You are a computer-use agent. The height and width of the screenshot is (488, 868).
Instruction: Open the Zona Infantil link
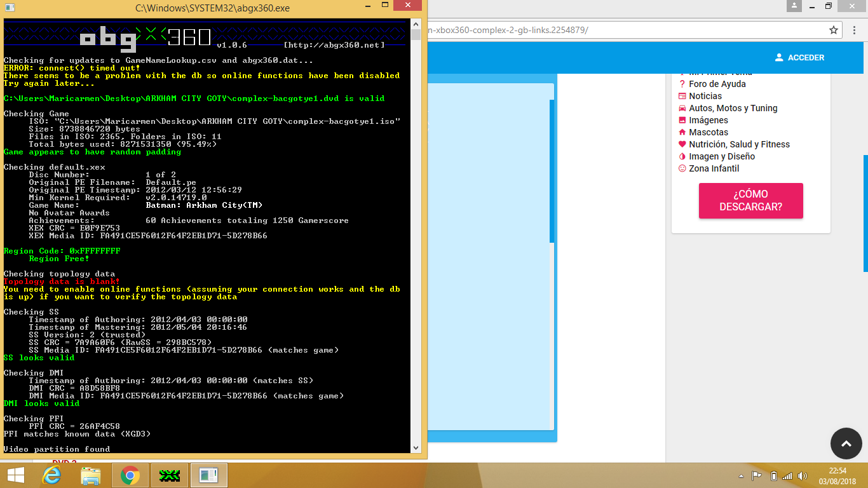click(x=714, y=168)
